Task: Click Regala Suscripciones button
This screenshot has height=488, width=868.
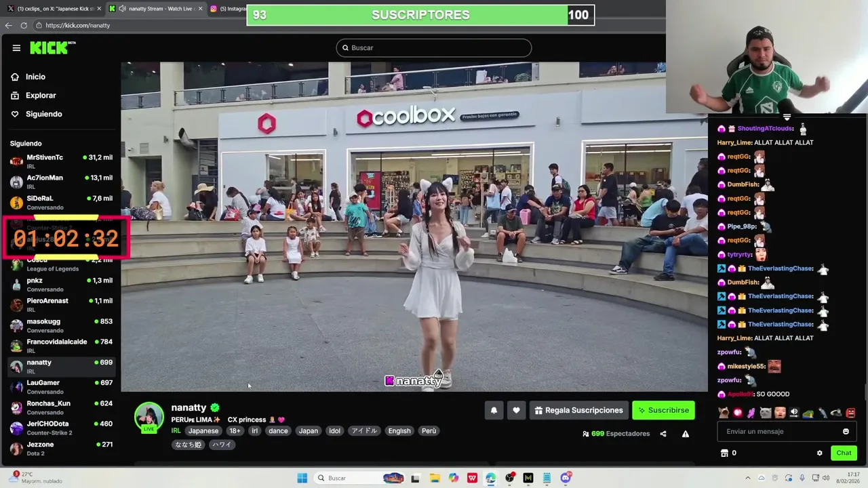Action: click(x=578, y=410)
